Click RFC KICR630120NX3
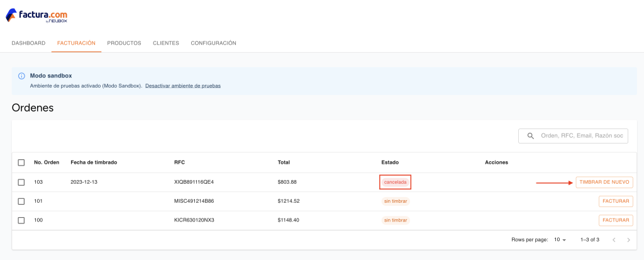 194,220
